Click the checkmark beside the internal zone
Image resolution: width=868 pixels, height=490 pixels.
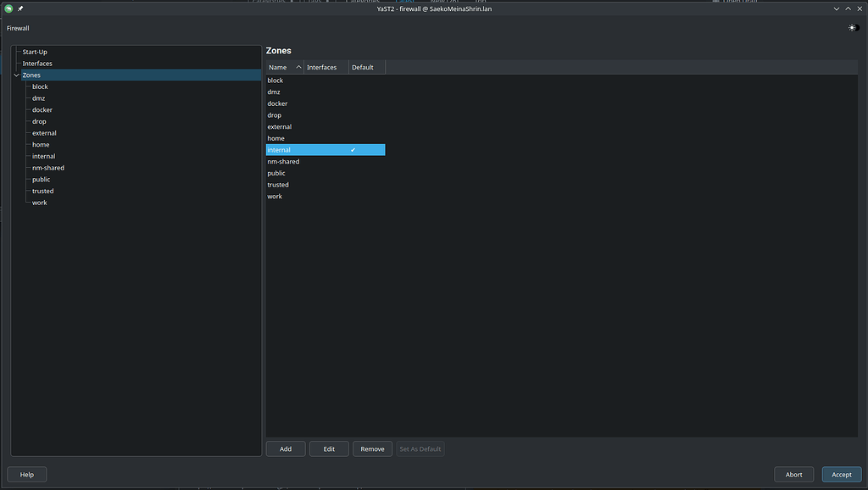coord(353,149)
